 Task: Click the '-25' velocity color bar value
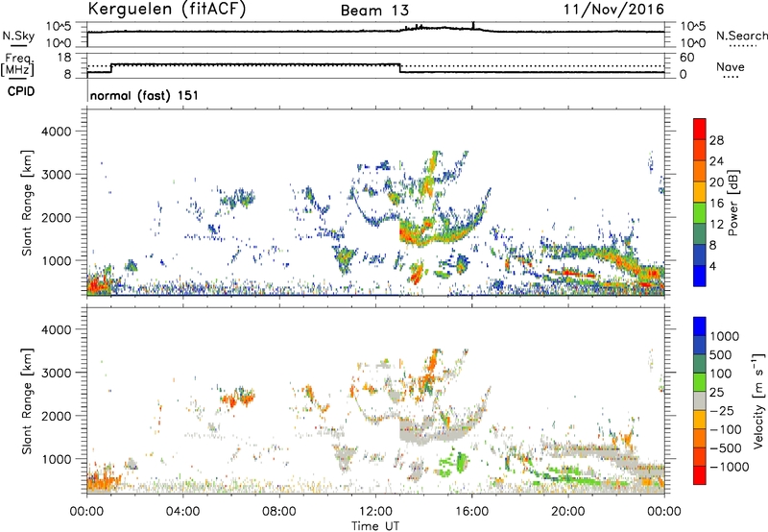pyautogui.click(x=723, y=411)
